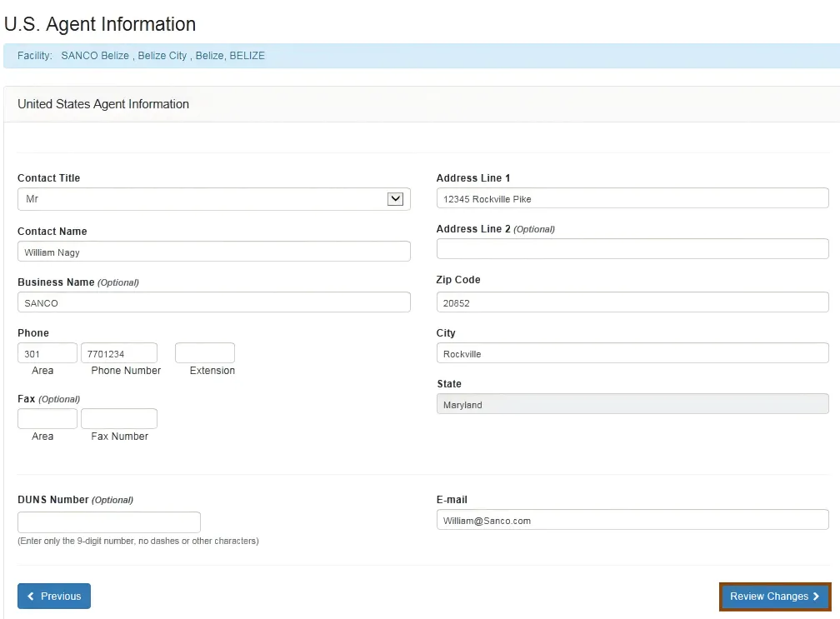Click the City field containing Rockville
This screenshot has width=840, height=619.
point(632,353)
